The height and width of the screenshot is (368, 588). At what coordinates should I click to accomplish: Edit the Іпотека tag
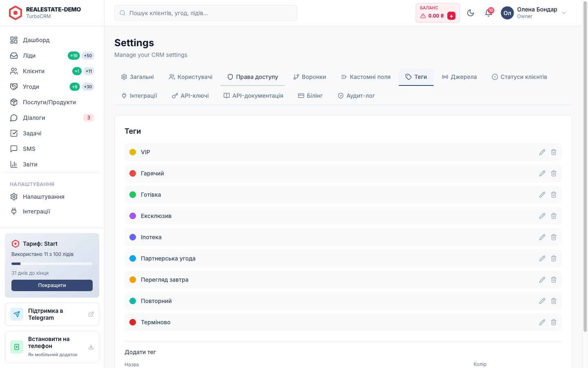[x=542, y=237]
